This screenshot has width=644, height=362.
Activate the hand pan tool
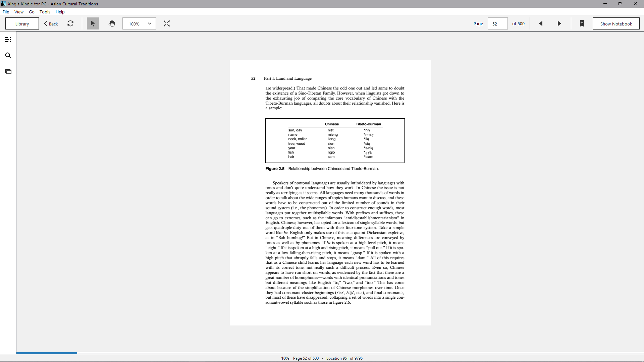point(112,23)
